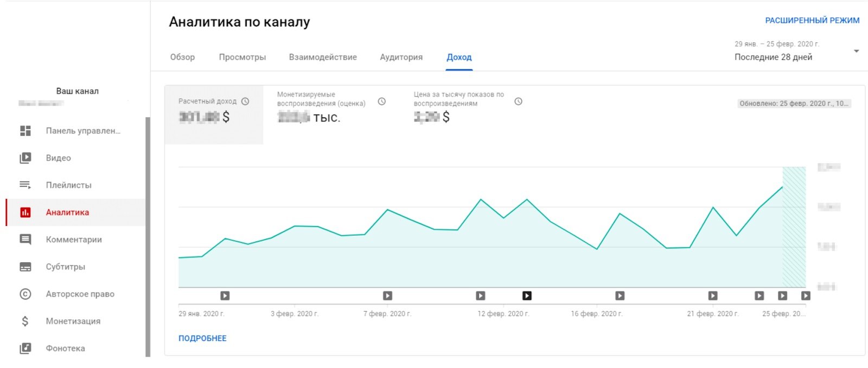The width and height of the screenshot is (868, 368).
Task: Click clock icon beside Монетизируемые воспроизведения
Action: click(x=382, y=101)
